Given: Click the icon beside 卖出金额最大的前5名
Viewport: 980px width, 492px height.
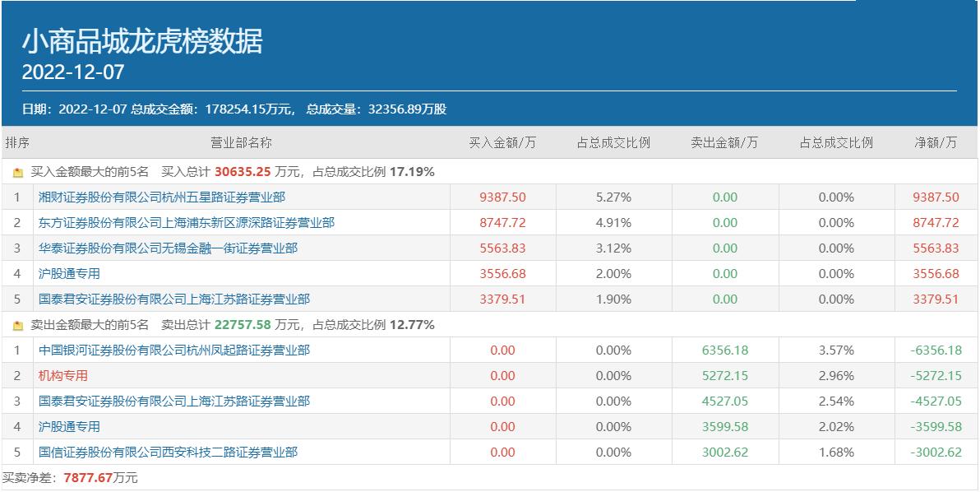Looking at the screenshot, I should 18,325.
